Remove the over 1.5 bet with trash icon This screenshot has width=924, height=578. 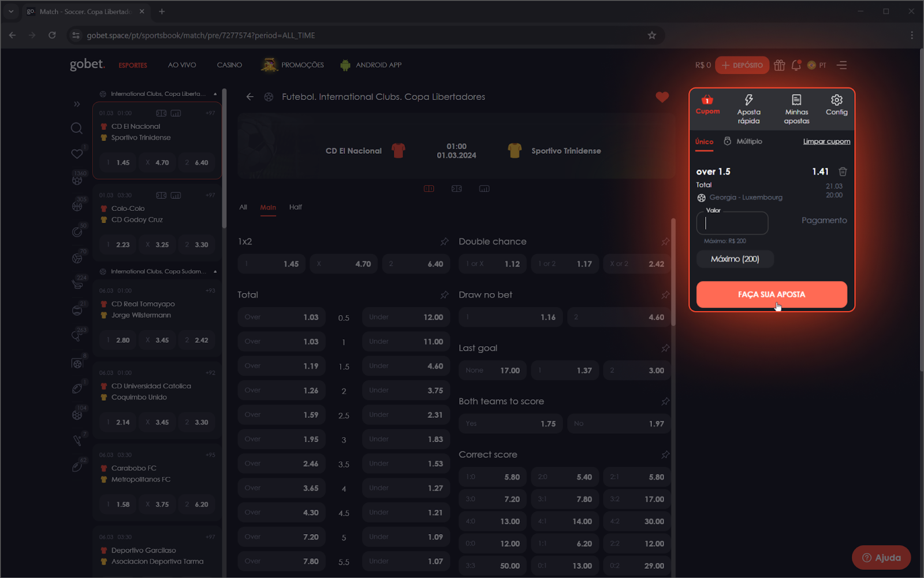click(x=843, y=172)
